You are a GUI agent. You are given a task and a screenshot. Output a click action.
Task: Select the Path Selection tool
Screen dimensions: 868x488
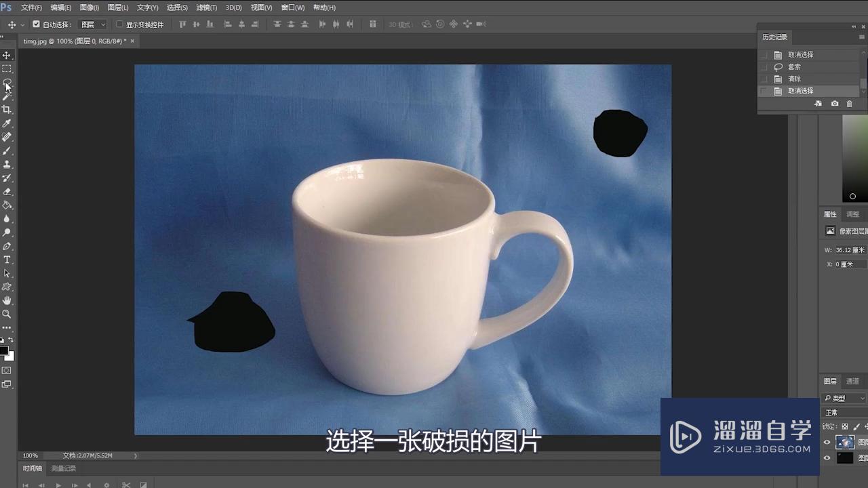tap(7, 273)
